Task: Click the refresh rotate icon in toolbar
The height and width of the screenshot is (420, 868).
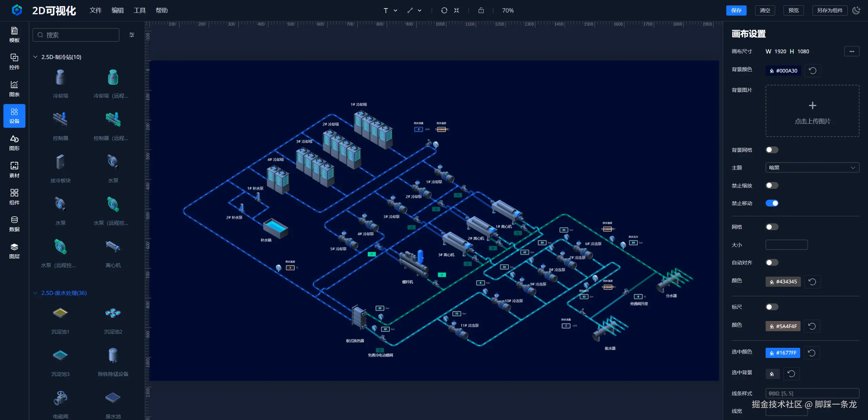Action: (444, 11)
